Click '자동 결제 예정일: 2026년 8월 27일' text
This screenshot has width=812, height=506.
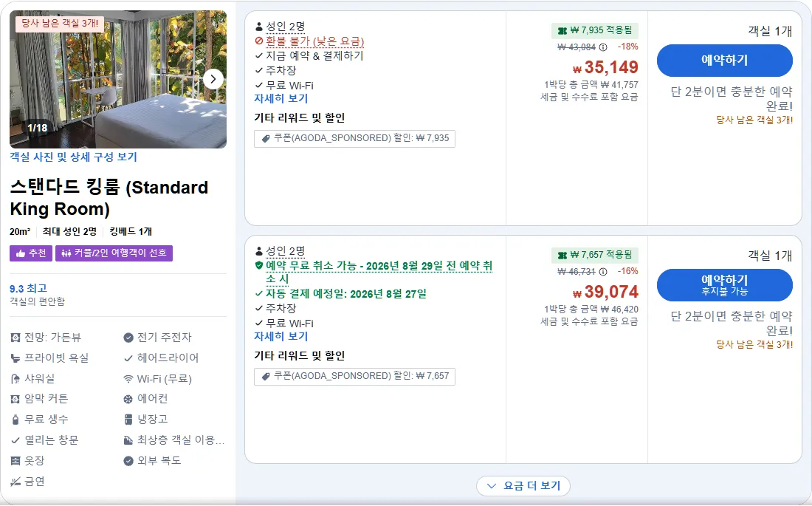(x=346, y=294)
